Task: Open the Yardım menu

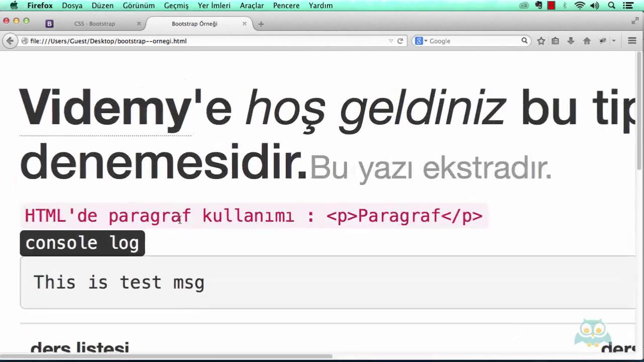Action: 320,6
